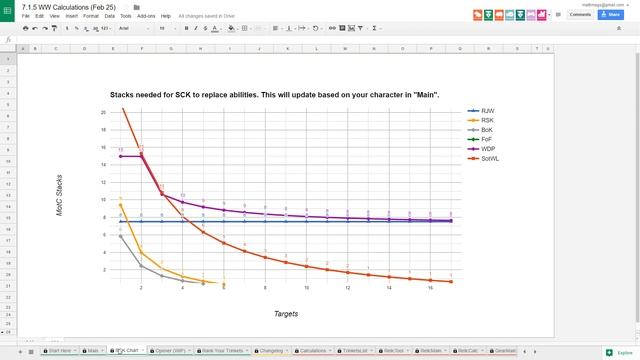
Task: Open more number formats 123 dropdown
Action: [x=106, y=28]
